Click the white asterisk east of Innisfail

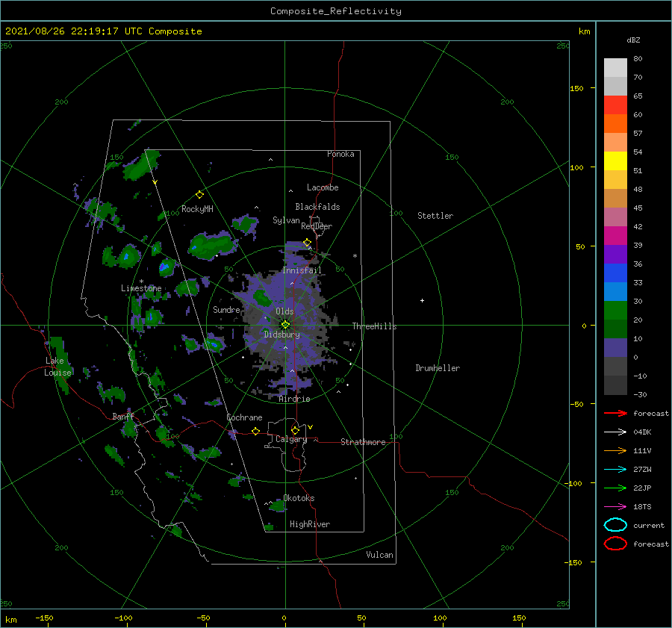click(355, 256)
